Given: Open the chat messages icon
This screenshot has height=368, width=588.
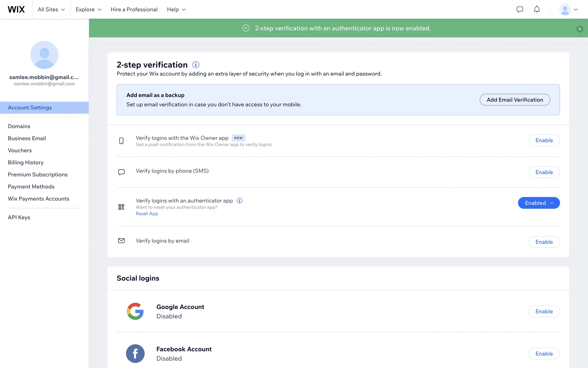Looking at the screenshot, I should click(520, 10).
